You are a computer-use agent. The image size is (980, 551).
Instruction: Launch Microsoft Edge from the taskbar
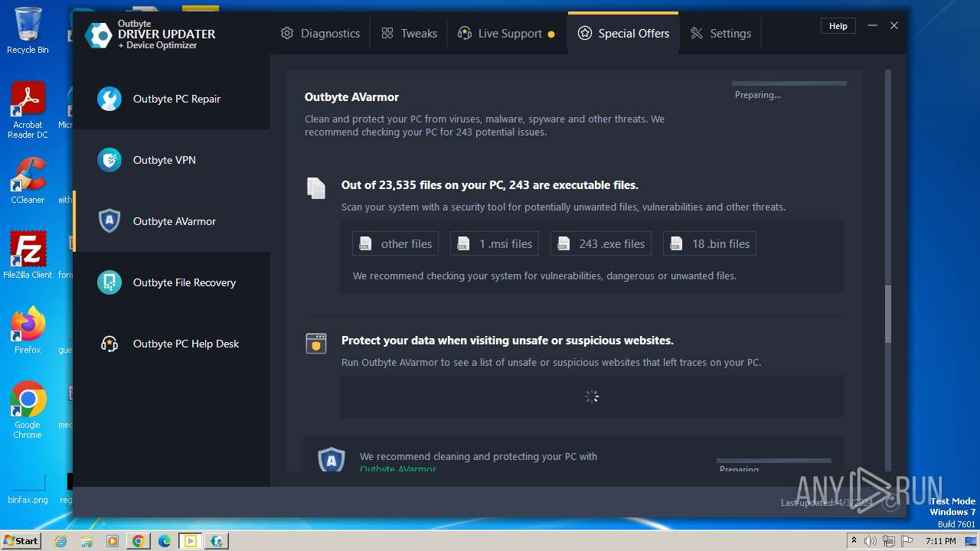[165, 541]
